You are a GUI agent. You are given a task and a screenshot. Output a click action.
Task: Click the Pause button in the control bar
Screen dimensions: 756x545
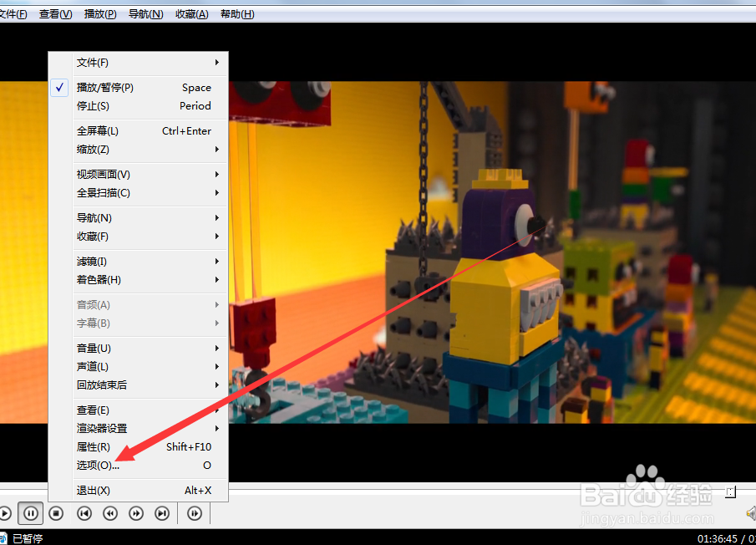(x=30, y=513)
